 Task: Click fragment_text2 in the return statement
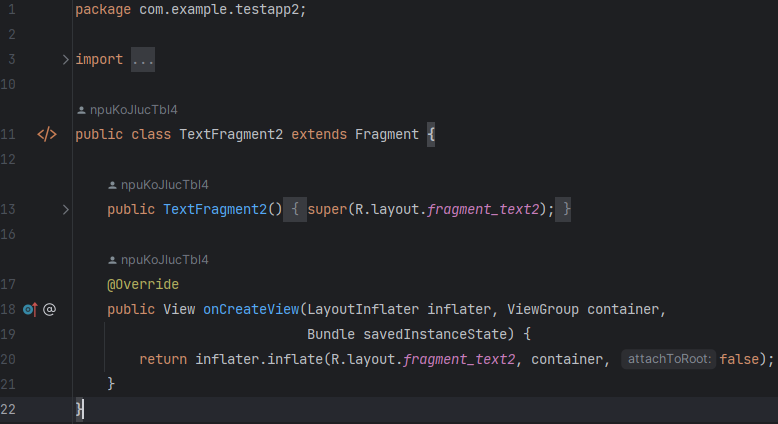coord(459,359)
